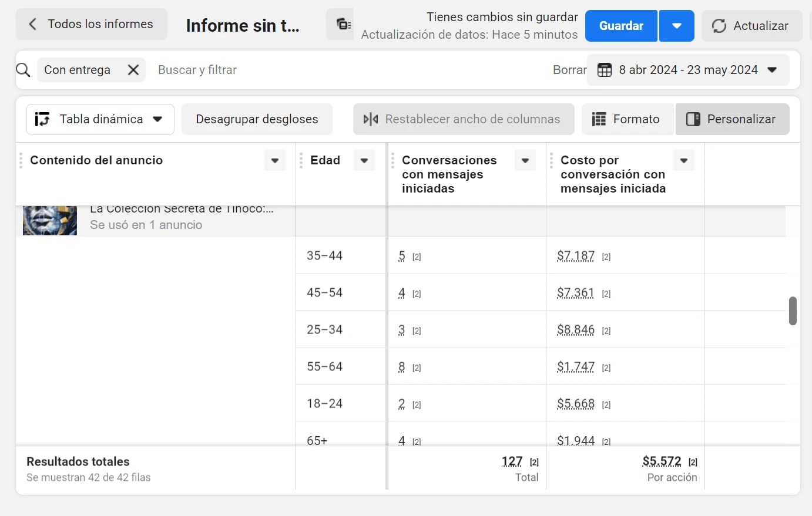Image resolution: width=812 pixels, height=516 pixels.
Task: Click drag handle of Costo por conversación column
Action: [551, 160]
